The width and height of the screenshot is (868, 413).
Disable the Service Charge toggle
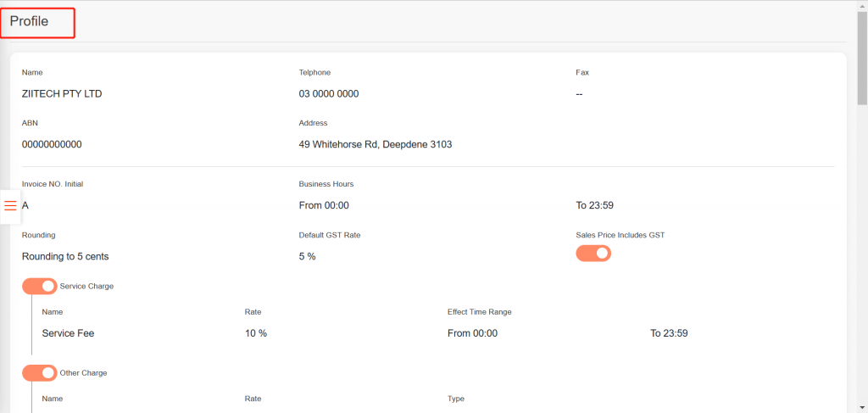pos(39,287)
